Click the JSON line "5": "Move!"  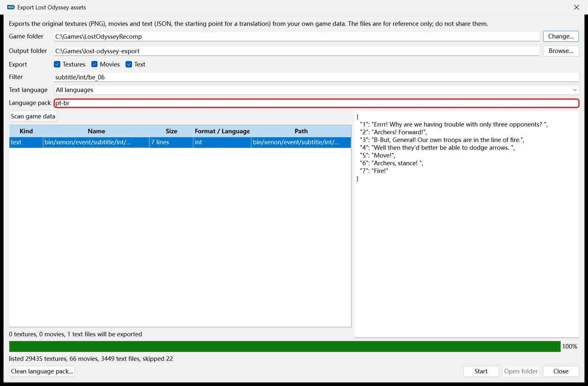377,155
